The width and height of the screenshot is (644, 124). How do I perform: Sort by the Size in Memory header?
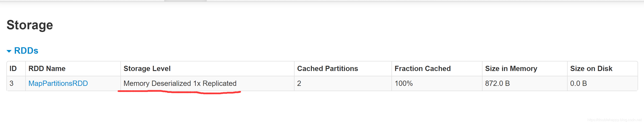pos(511,69)
